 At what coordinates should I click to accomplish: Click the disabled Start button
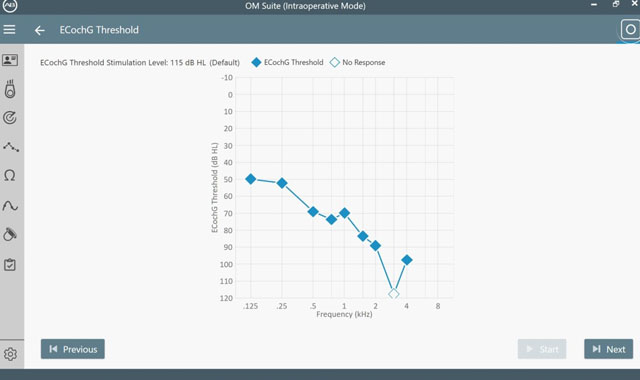542,349
